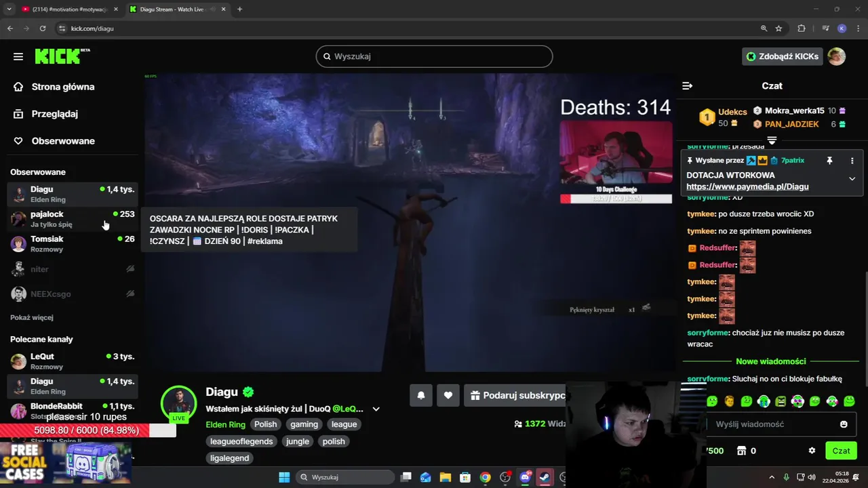Screen dimensions: 868x488
Task: Open the channel shop icon
Action: coord(741,451)
